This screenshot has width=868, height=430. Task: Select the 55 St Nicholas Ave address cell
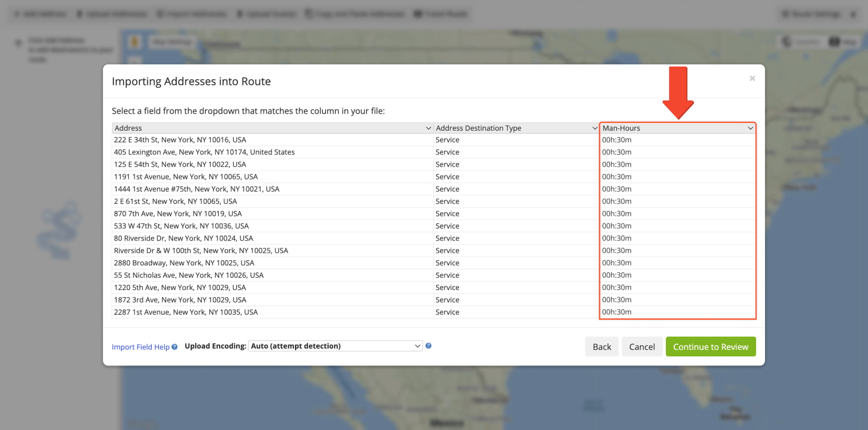point(189,275)
